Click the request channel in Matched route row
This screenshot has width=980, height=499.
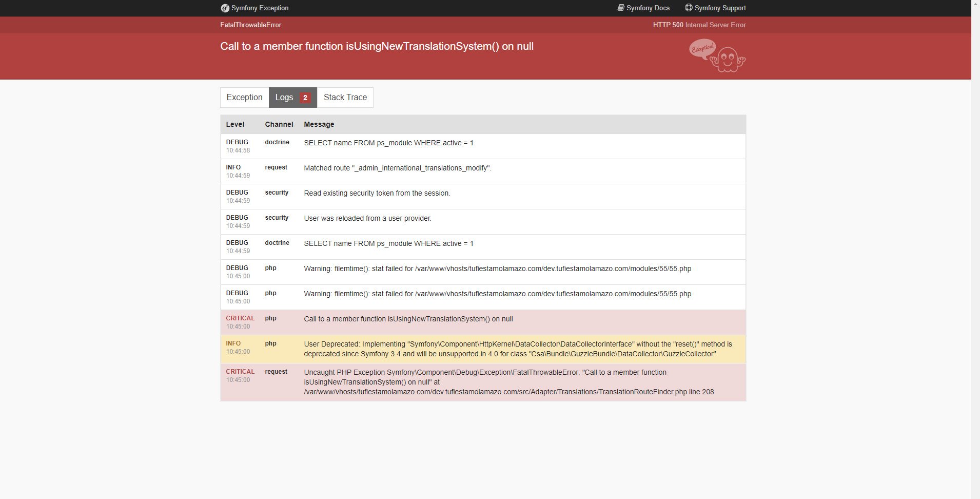pyautogui.click(x=276, y=167)
